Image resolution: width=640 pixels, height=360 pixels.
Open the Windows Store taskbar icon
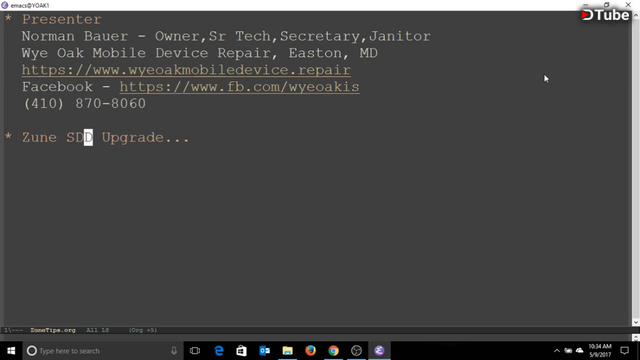click(241, 351)
